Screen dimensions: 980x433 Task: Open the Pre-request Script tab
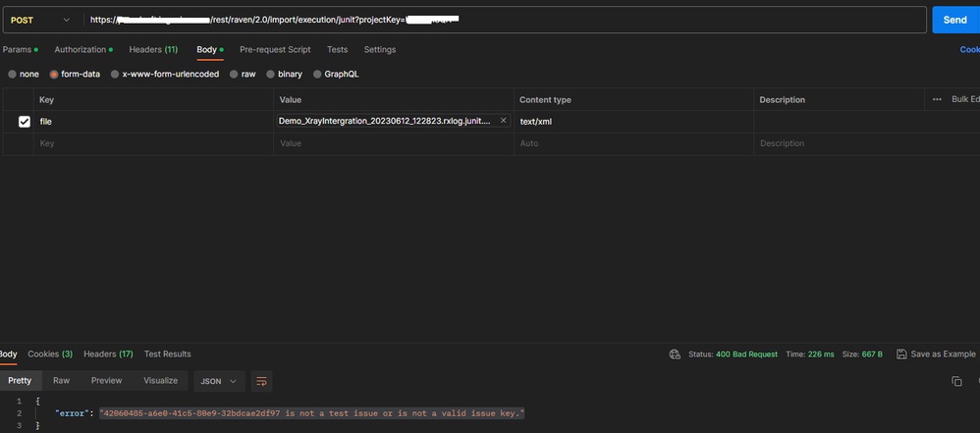pos(275,49)
